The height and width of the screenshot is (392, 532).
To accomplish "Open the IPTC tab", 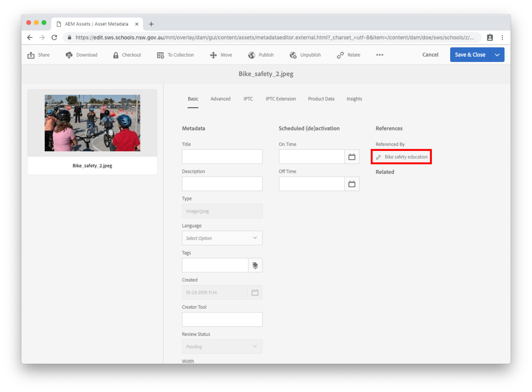I will pos(248,99).
